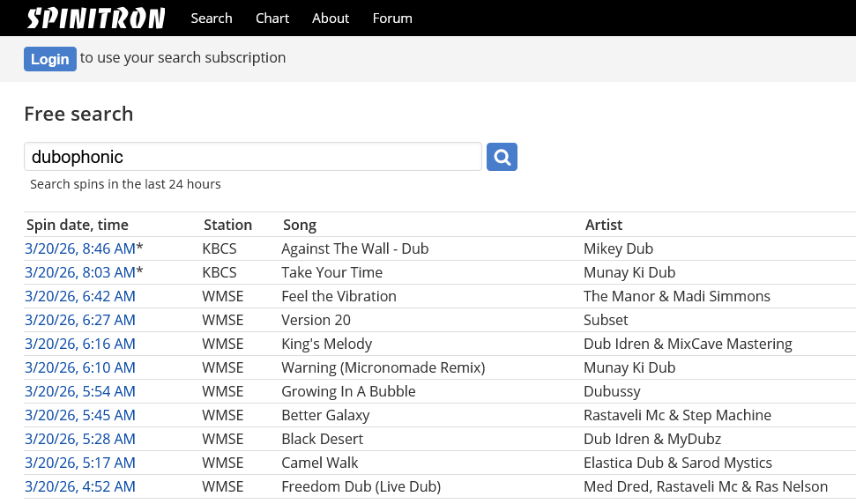Open spin 3/20/26, 5:45 AM

click(79, 415)
